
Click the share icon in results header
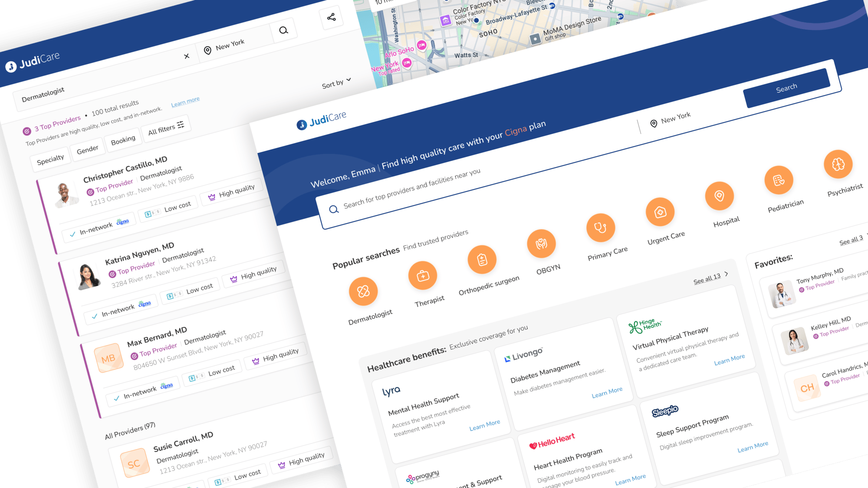pos(332,17)
